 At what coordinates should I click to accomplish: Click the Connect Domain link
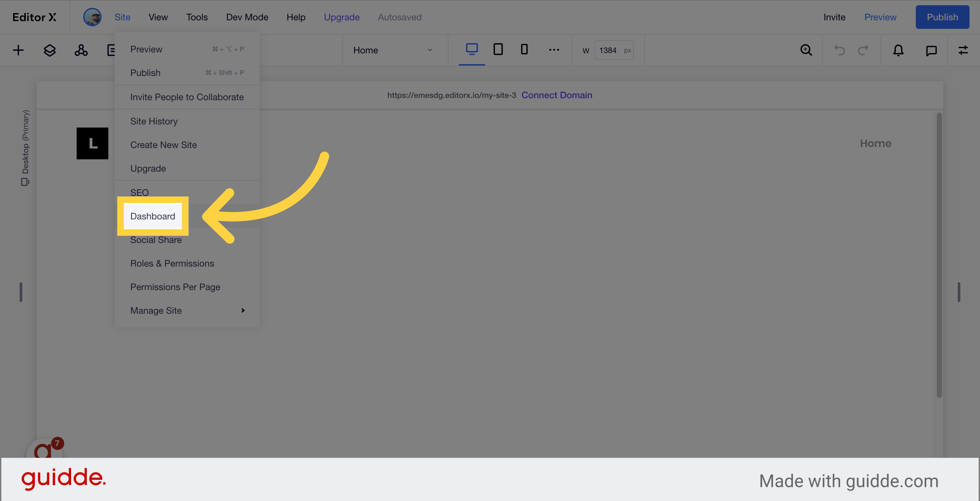[x=556, y=95]
